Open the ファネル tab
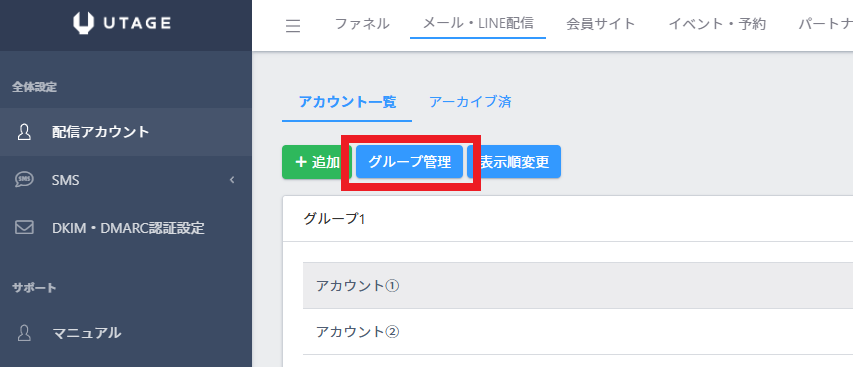Viewport: 853px width, 367px height. click(362, 24)
